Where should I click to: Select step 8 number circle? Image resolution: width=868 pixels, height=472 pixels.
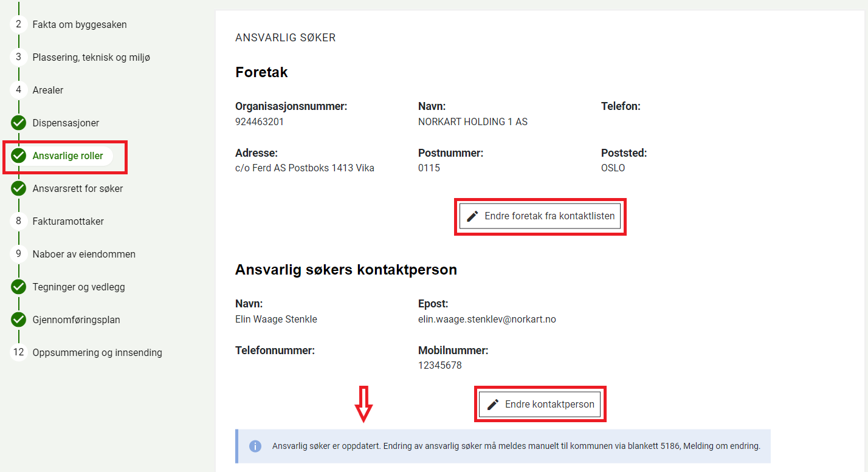tap(18, 221)
